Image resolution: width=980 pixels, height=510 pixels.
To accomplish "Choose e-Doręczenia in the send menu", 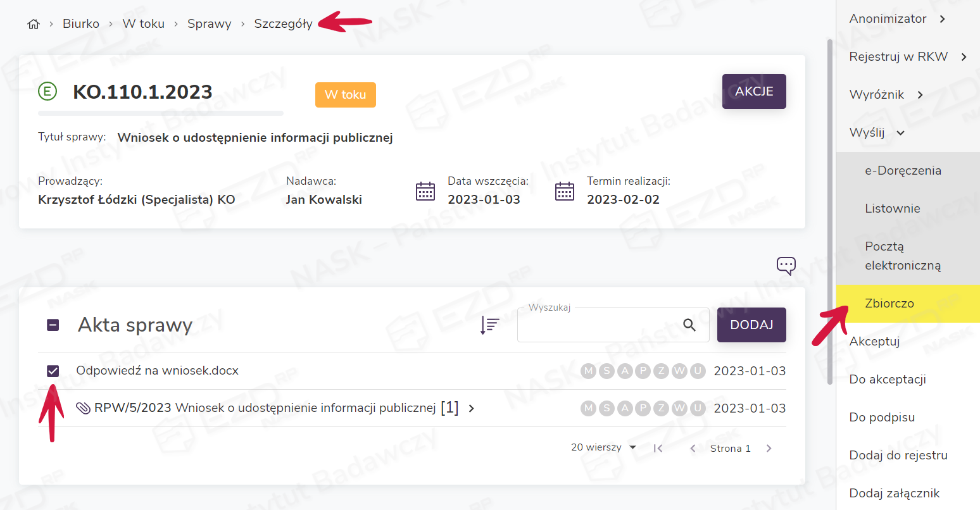I will (x=903, y=171).
